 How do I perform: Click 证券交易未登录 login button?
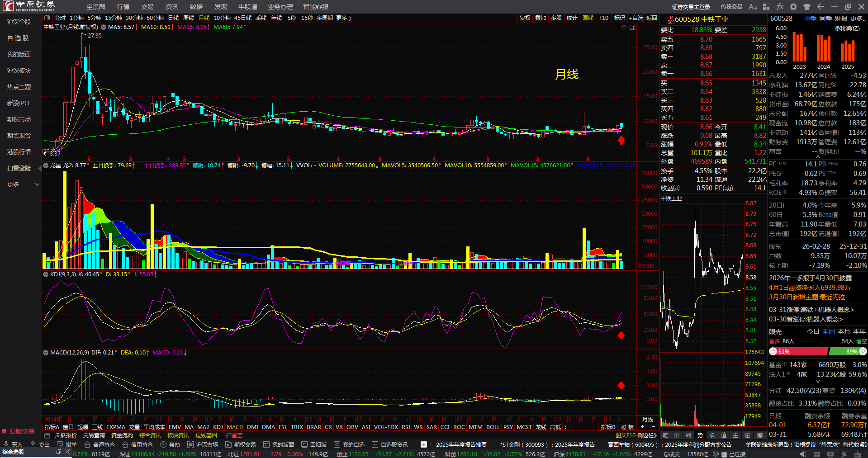(691, 7)
